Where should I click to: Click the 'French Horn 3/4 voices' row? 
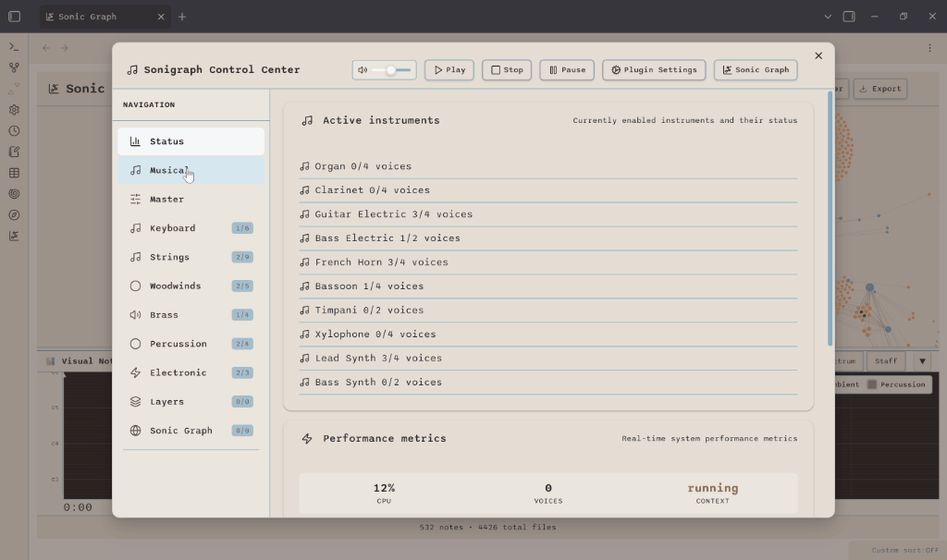tap(548, 262)
